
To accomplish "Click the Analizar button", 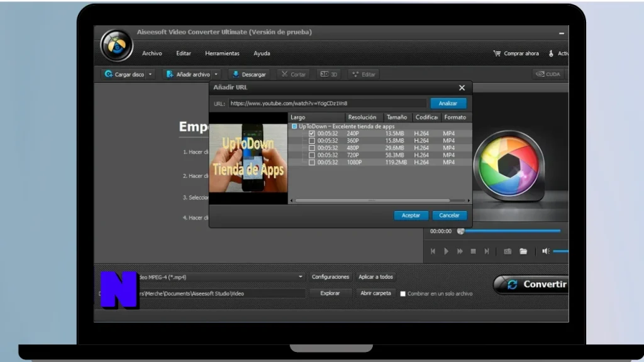I will 448,104.
